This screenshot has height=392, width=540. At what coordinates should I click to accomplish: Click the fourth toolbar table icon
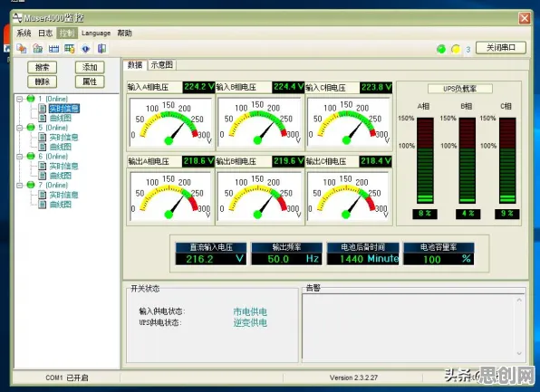click(x=69, y=49)
